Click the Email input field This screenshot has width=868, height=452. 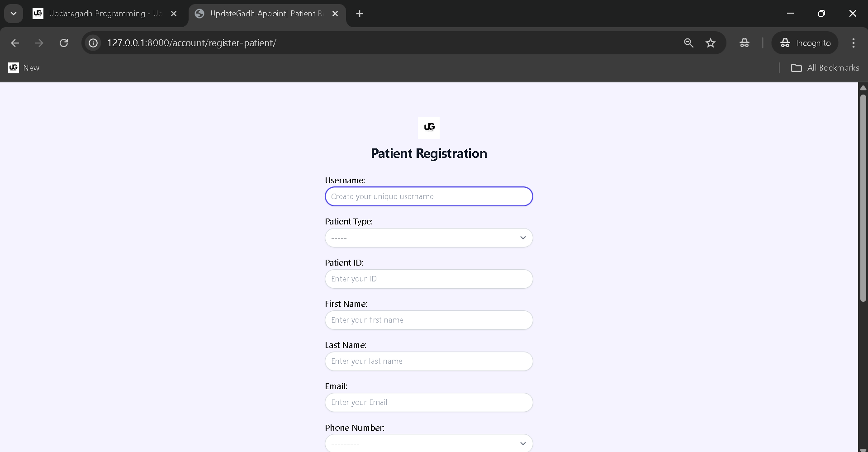pyautogui.click(x=429, y=403)
